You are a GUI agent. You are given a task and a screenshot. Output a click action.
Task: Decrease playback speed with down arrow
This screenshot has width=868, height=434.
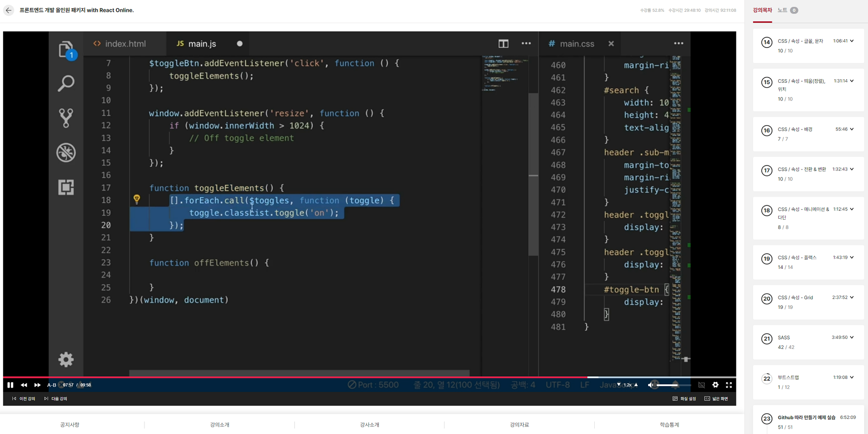(x=619, y=385)
